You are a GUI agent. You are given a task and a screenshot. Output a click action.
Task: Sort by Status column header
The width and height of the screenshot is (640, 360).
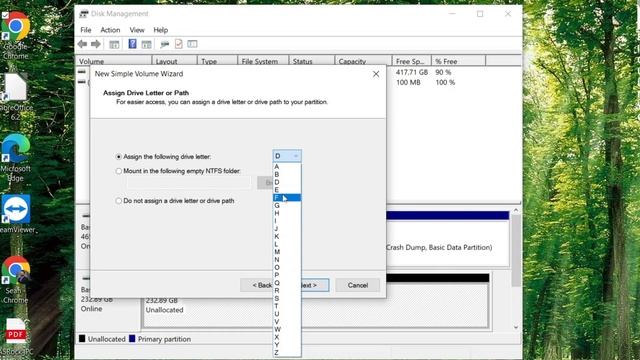point(312,61)
